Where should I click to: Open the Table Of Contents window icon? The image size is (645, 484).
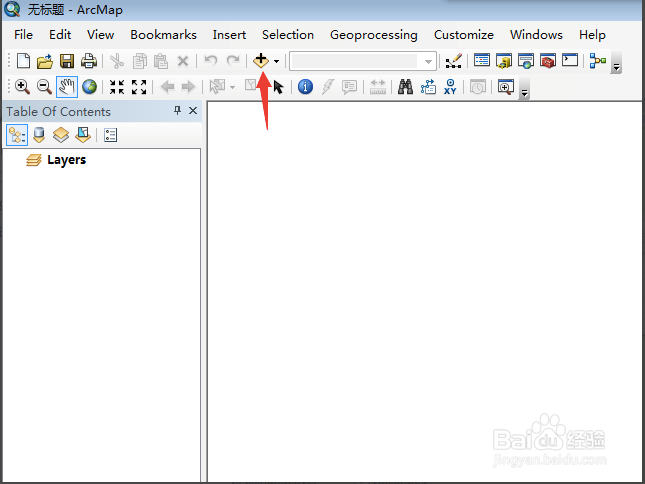[x=482, y=61]
